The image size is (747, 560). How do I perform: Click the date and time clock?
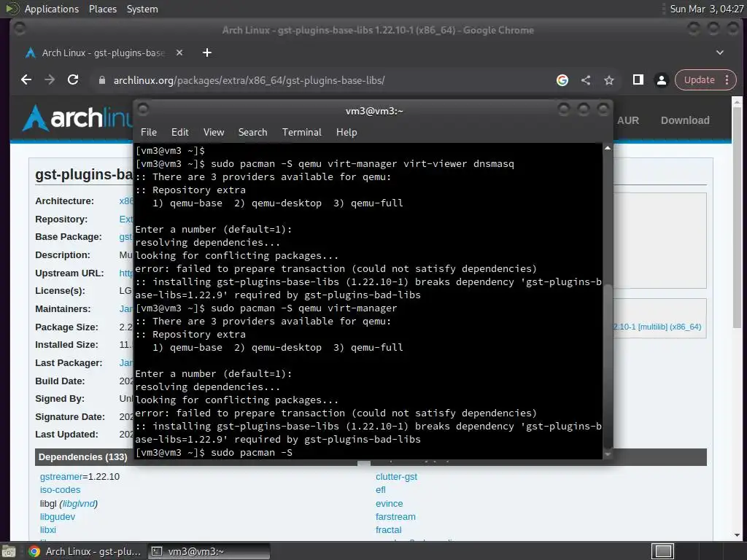click(706, 9)
